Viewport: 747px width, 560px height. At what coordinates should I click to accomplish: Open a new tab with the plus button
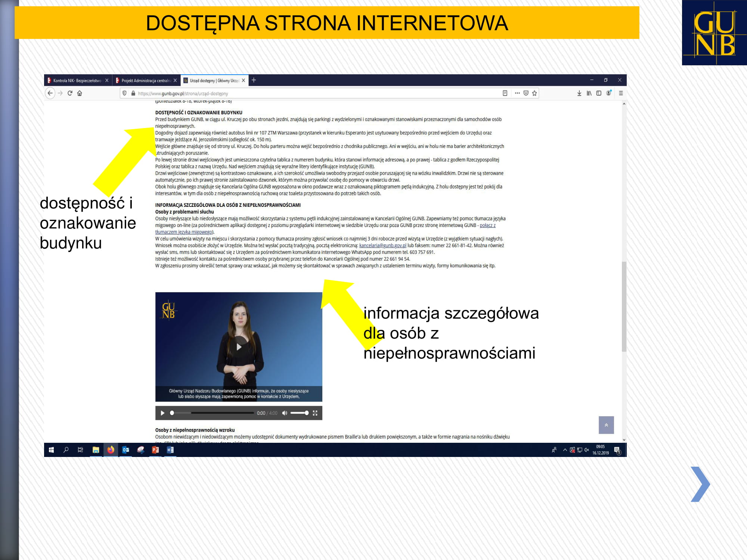[254, 80]
